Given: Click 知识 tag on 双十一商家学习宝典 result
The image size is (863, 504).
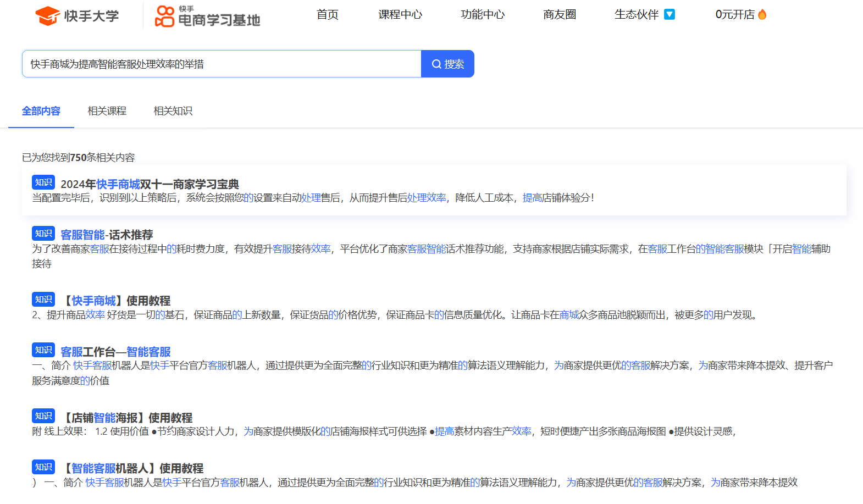Looking at the screenshot, I should (x=43, y=182).
